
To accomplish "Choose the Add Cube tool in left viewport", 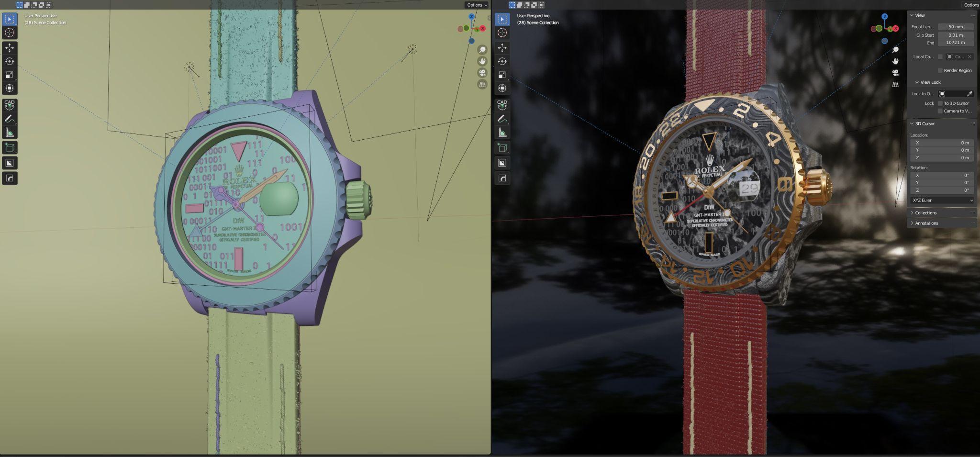I will pyautogui.click(x=10, y=147).
